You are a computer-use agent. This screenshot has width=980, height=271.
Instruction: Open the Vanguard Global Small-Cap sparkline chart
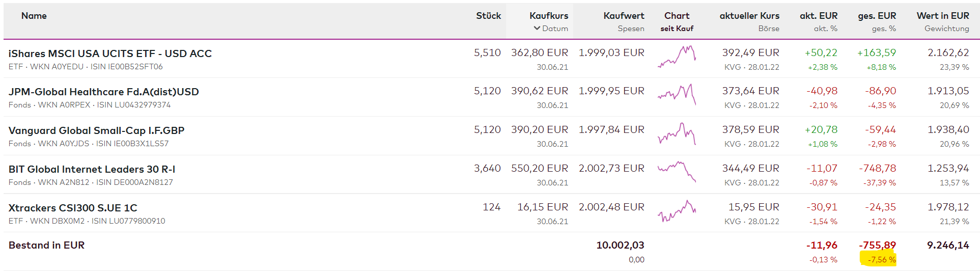click(x=677, y=134)
